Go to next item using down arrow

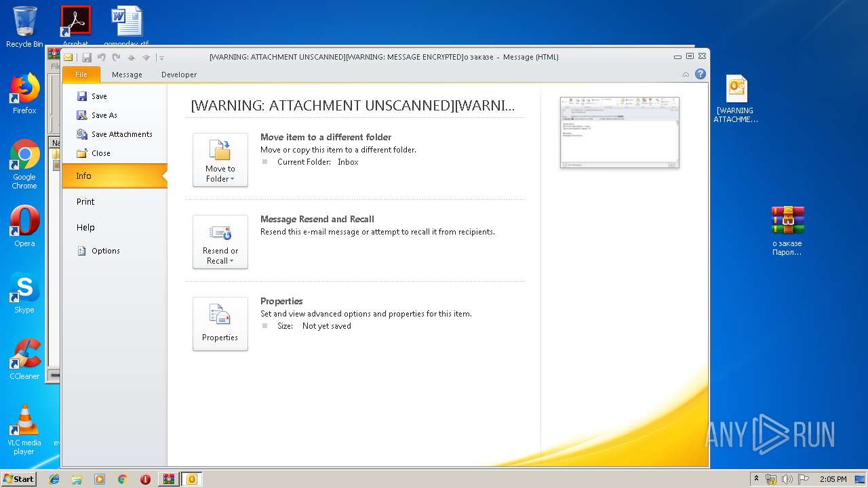[x=146, y=58]
